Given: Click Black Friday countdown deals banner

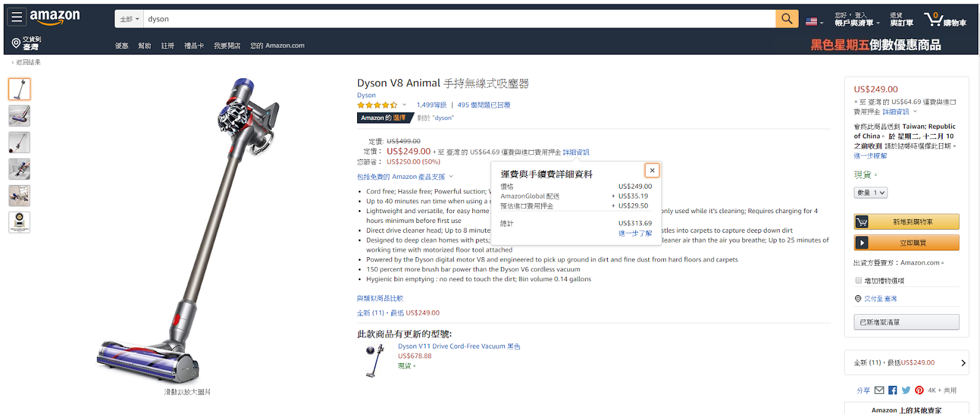Looking at the screenshot, I should coord(876,45).
